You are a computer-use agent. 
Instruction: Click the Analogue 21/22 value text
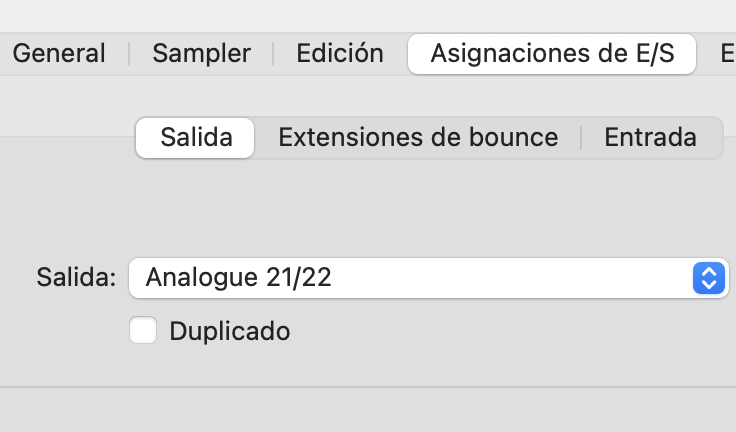tap(238, 278)
